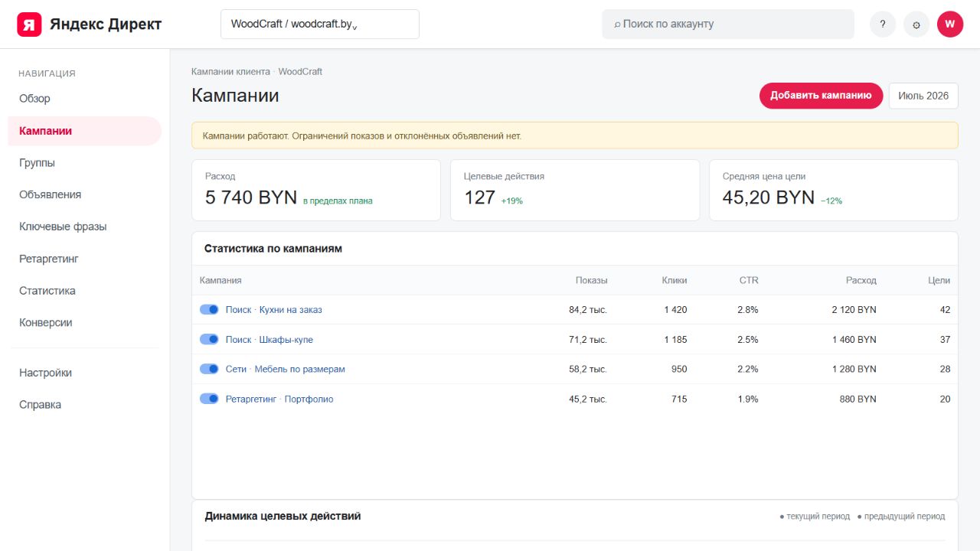The height and width of the screenshot is (551, 980).
Task: Click the Кампании клиента breadcrumb
Action: click(x=230, y=71)
